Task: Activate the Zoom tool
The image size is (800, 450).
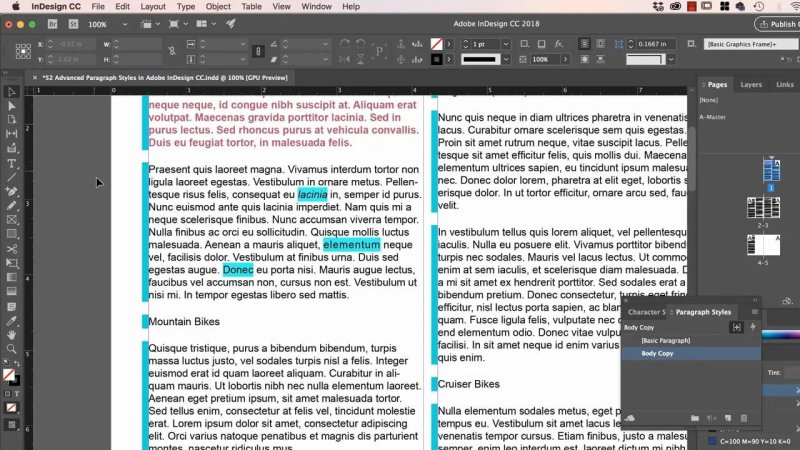Action: pyautogui.click(x=11, y=349)
